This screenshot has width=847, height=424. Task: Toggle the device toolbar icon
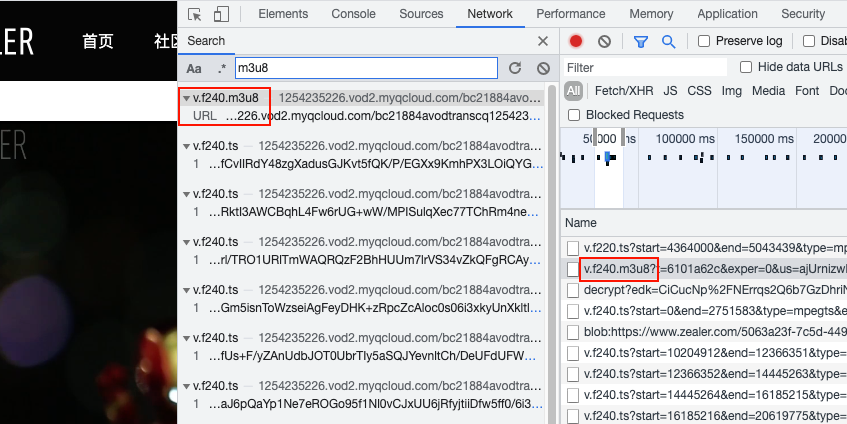(x=221, y=14)
